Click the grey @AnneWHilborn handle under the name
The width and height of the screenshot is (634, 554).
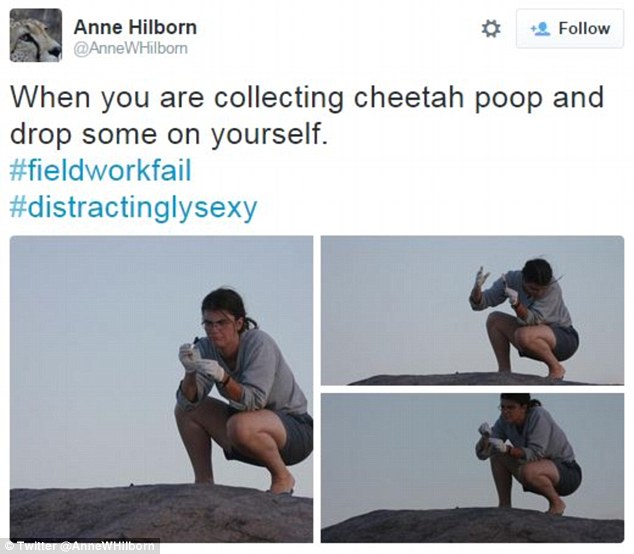click(130, 48)
